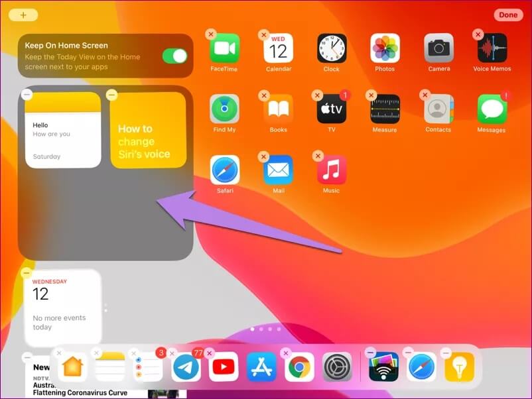Delete the Mail app with its X badge

pos(263,156)
